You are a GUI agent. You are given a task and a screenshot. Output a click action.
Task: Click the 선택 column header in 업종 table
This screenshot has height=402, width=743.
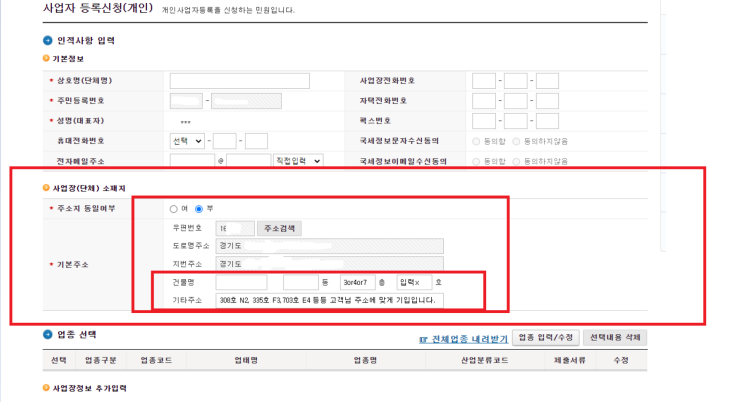coord(59,360)
